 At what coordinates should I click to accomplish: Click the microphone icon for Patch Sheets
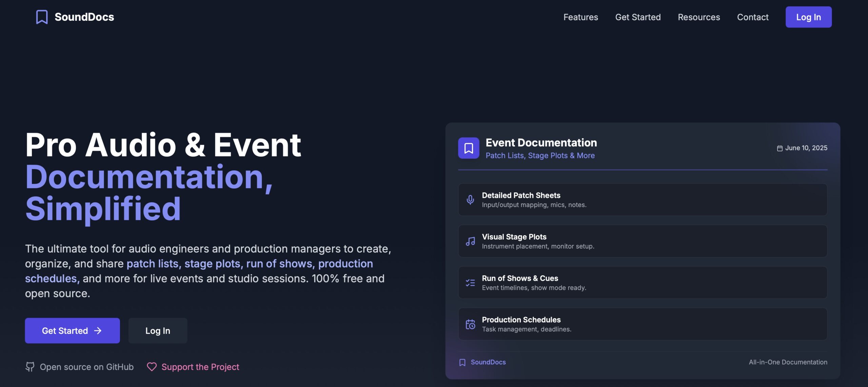pos(470,200)
